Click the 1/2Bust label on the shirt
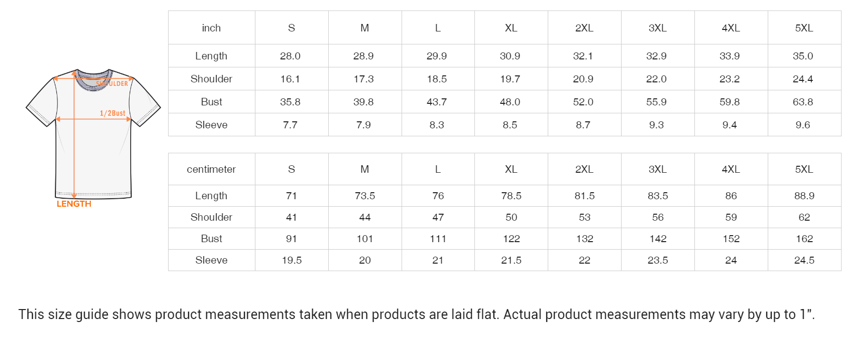868x345 pixels. tap(113, 113)
